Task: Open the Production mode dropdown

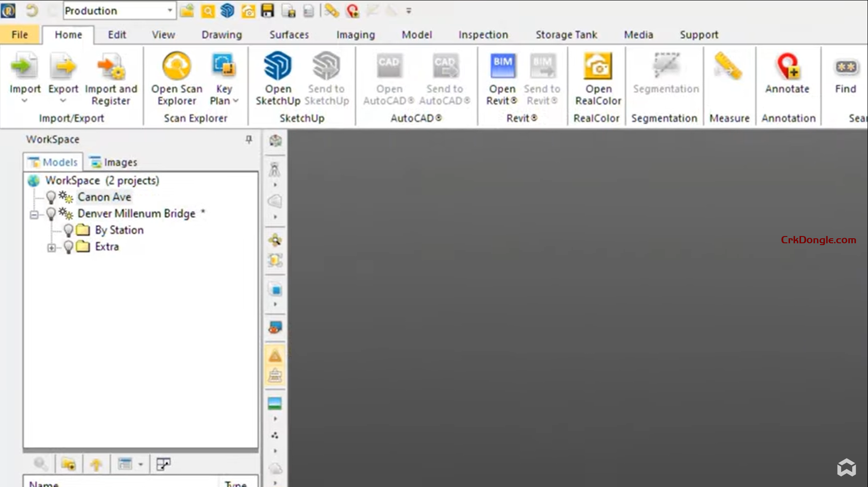Action: pos(171,10)
